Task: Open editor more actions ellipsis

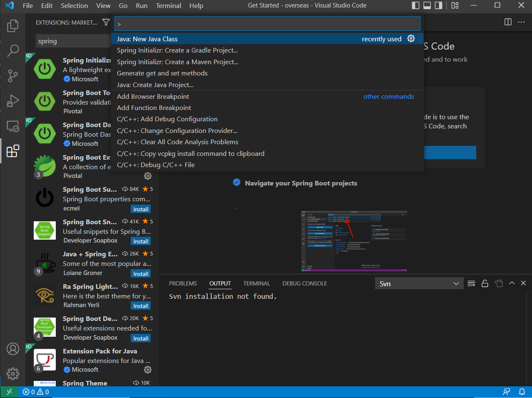Action: point(521,22)
